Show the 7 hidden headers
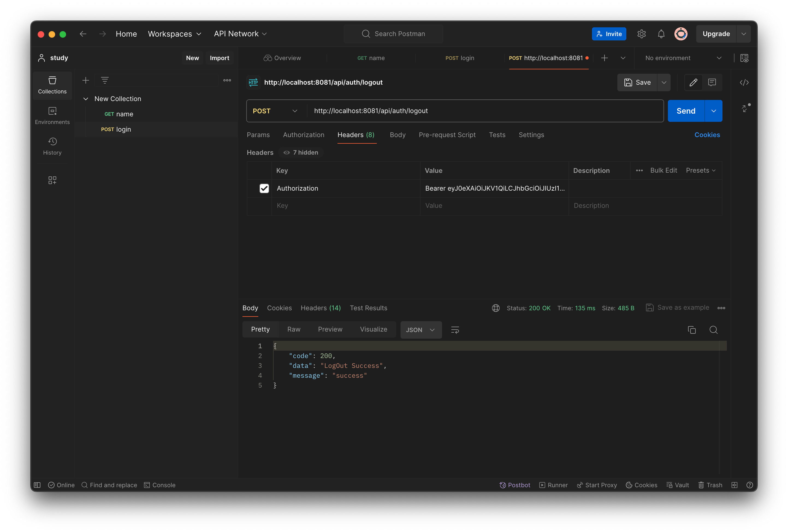This screenshot has height=532, width=788. pyautogui.click(x=300, y=152)
